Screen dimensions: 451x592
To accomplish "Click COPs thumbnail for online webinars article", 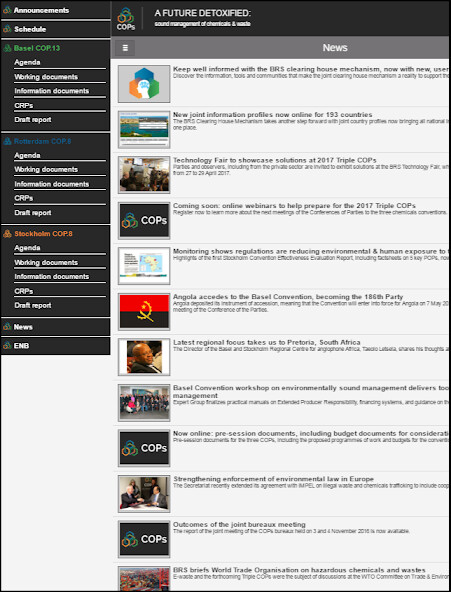I will [144, 220].
